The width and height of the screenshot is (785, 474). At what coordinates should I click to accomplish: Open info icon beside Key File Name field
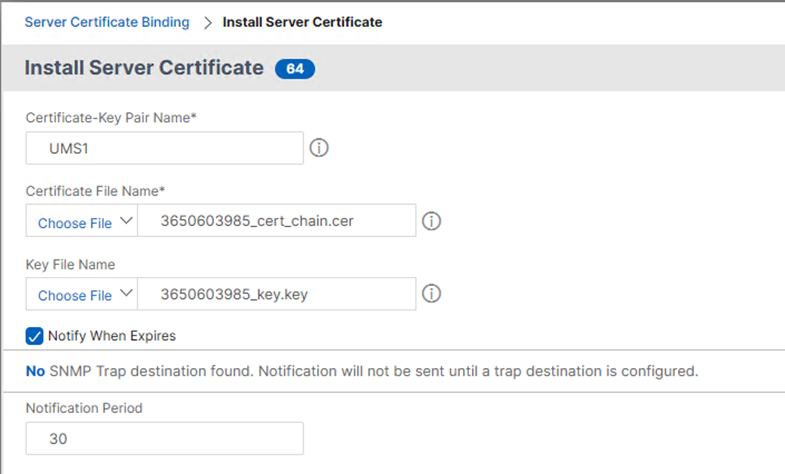tap(432, 294)
